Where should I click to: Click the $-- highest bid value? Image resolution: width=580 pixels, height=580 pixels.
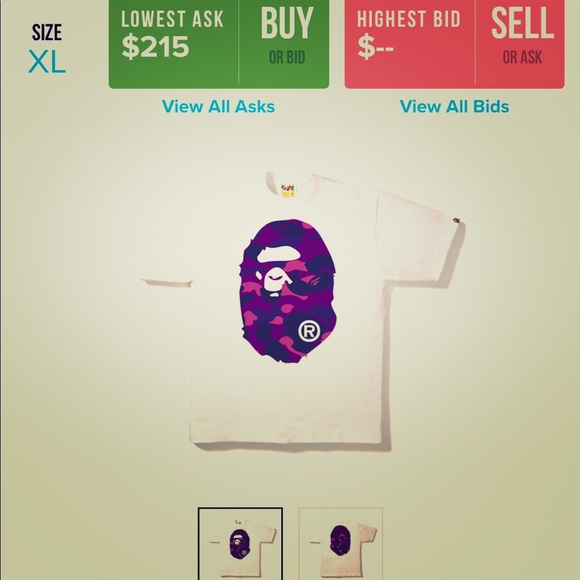tap(375, 48)
